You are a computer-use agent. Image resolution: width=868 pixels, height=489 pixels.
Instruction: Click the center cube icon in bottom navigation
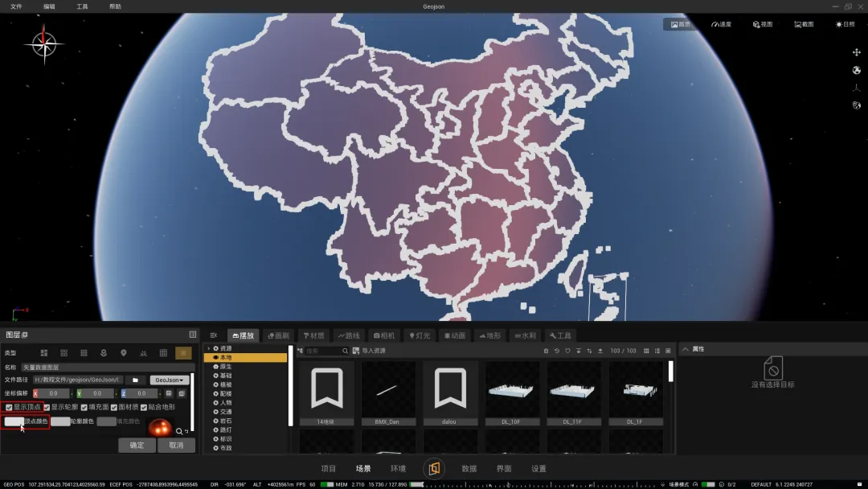[434, 469]
